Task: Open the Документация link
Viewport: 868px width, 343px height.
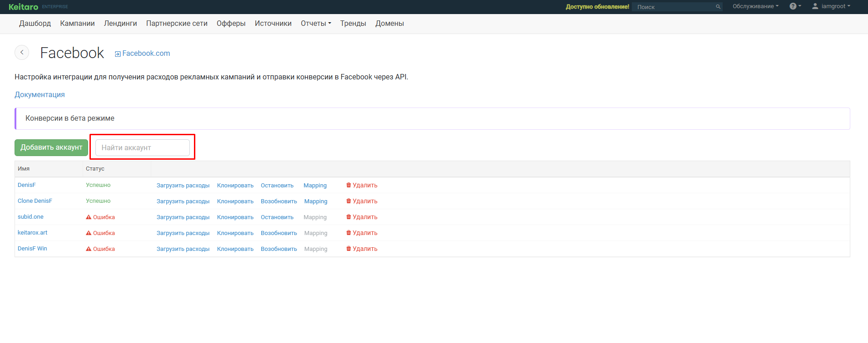Action: pyautogui.click(x=40, y=94)
